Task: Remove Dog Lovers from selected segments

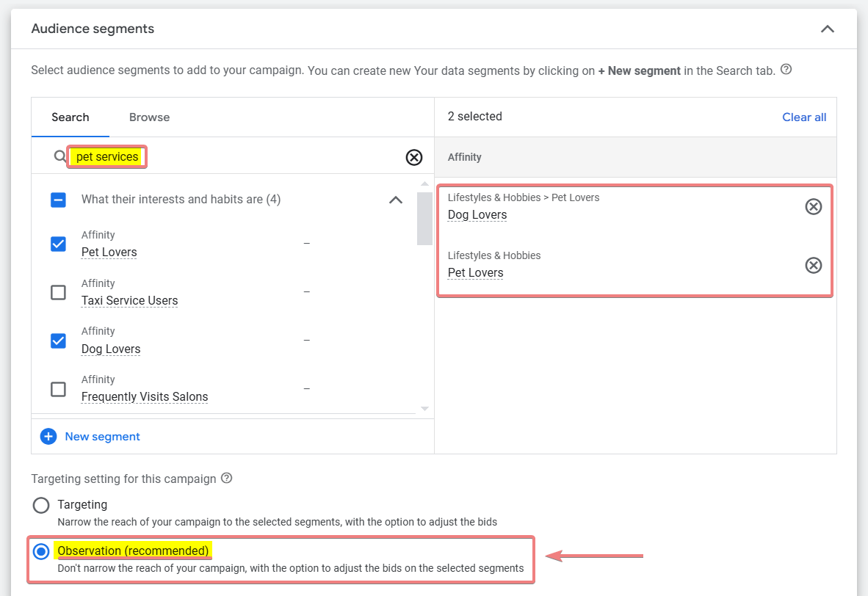Action: (813, 206)
